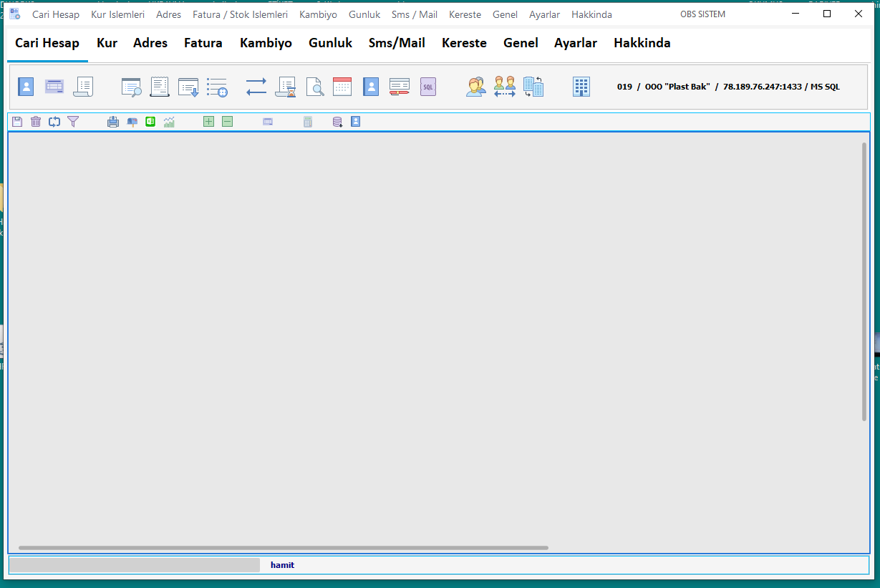
Task: Open the contact card icon before the keyboard-form icon
Action: 26,87
